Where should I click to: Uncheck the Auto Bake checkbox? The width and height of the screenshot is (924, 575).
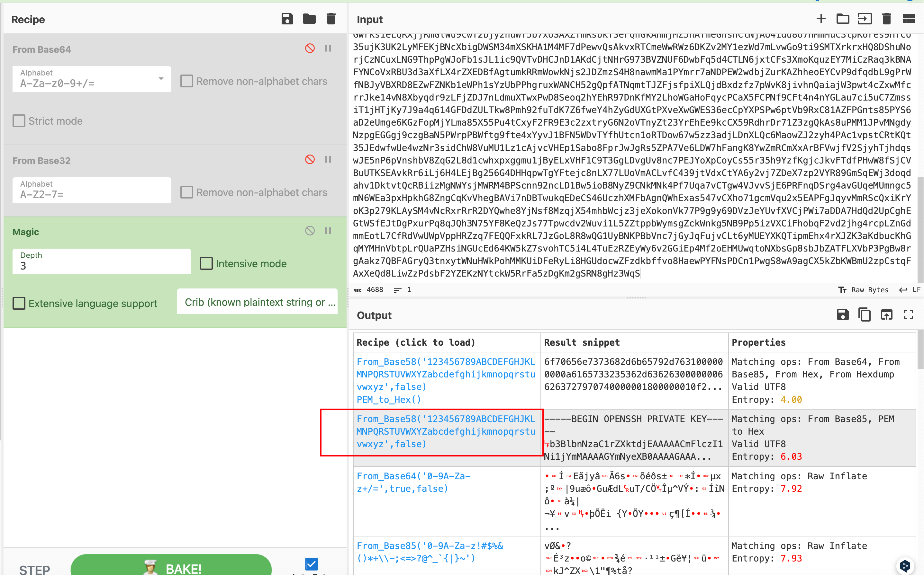tap(311, 563)
